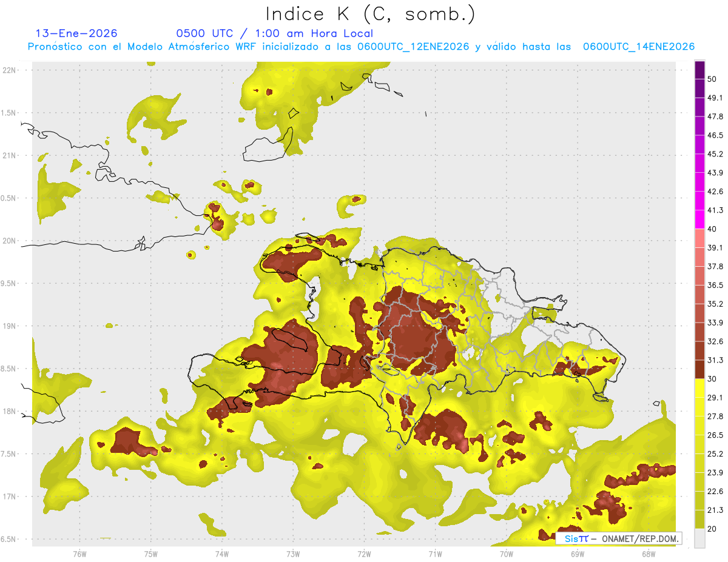728x562 pixels.
Task: Select the date label "13-Ene-2026"
Action: tap(76, 33)
